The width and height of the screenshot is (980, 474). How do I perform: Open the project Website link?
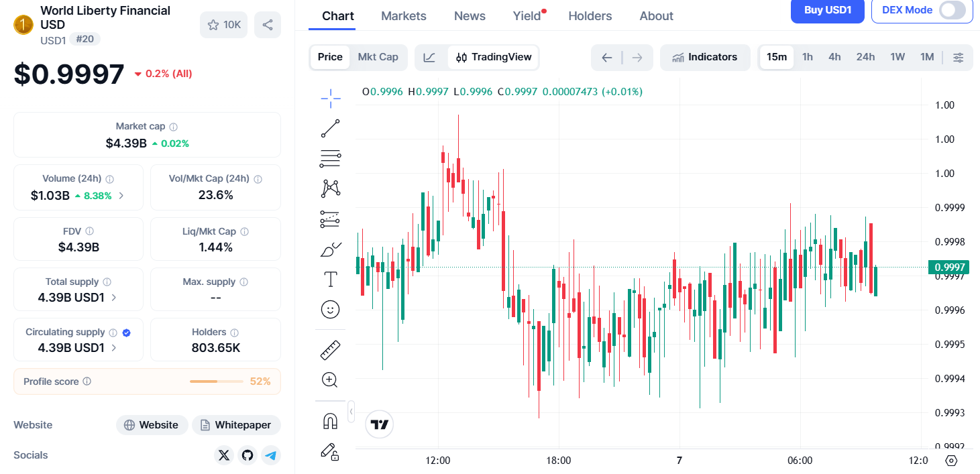pos(152,425)
